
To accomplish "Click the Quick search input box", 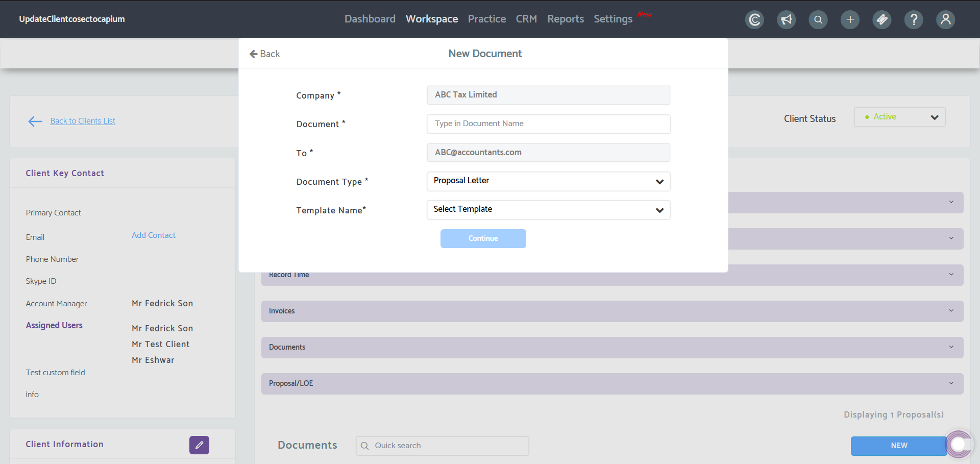I will (442, 446).
